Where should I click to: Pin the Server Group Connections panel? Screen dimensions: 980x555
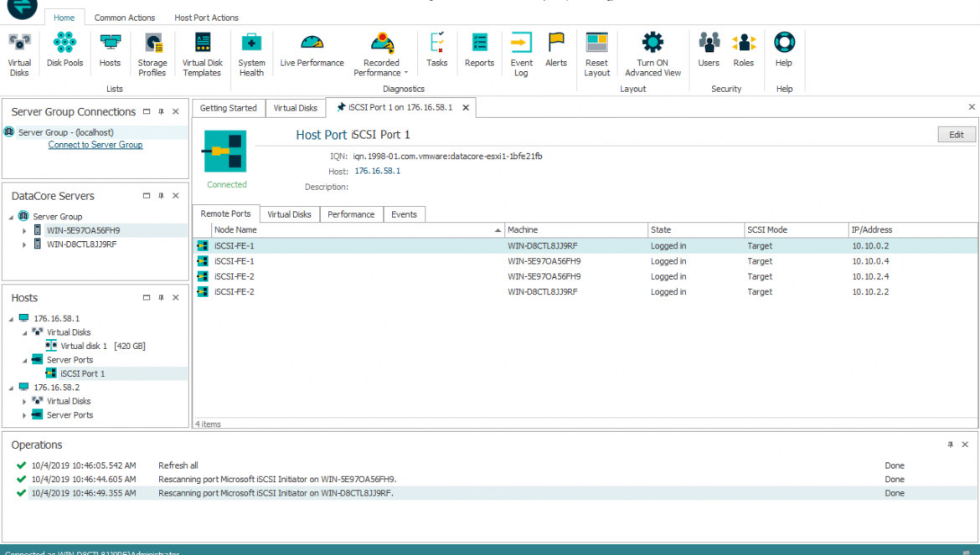click(162, 111)
